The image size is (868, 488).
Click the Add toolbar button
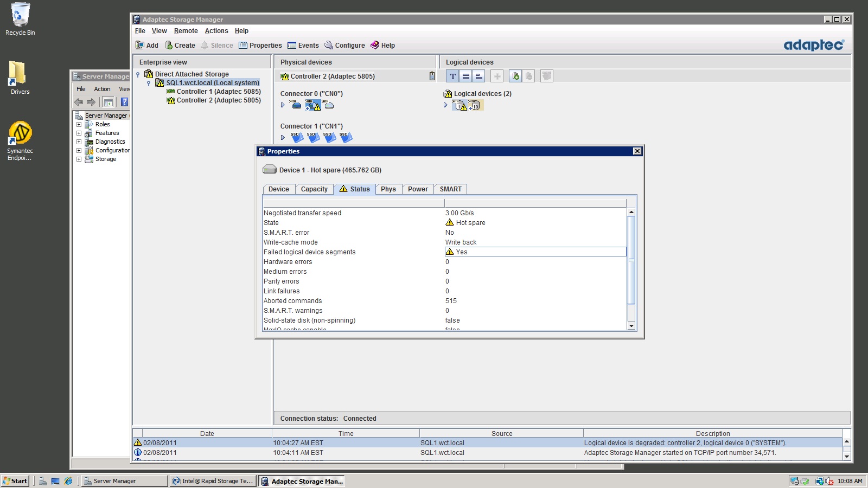coord(147,46)
